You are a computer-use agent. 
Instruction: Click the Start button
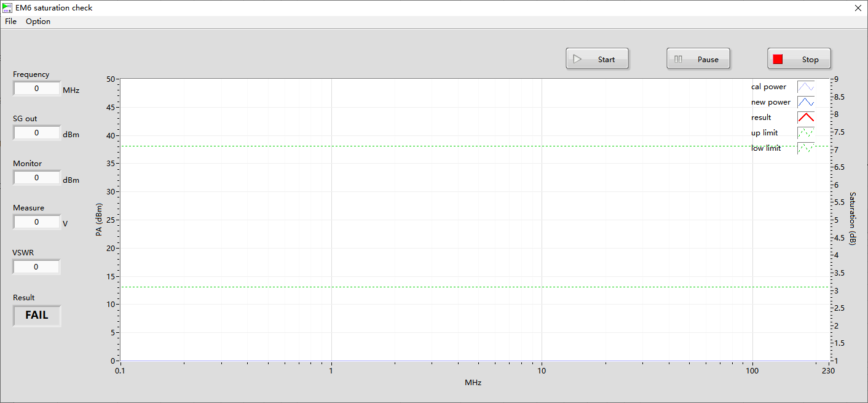[x=598, y=59]
